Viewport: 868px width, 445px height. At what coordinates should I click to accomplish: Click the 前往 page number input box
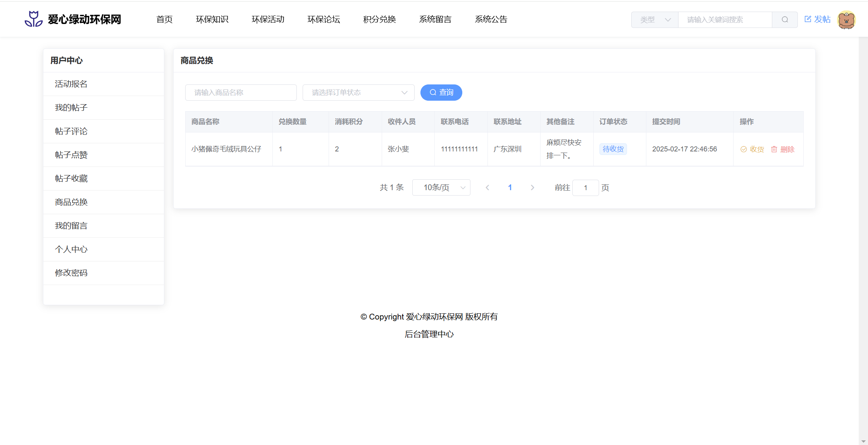click(x=586, y=188)
